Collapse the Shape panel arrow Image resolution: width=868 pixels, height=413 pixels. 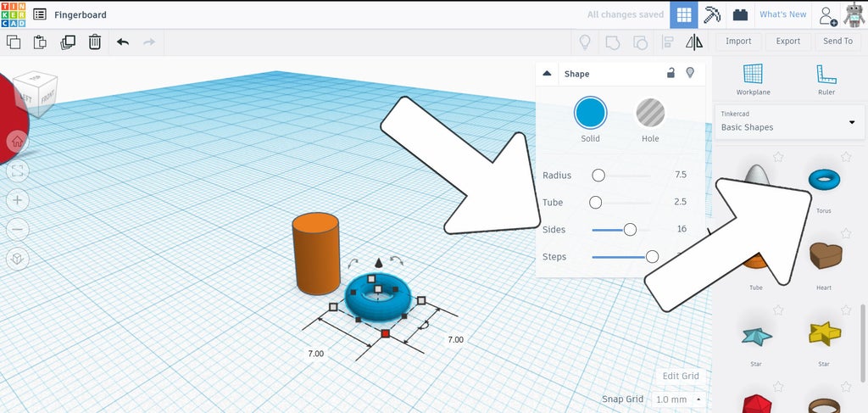[x=547, y=74]
